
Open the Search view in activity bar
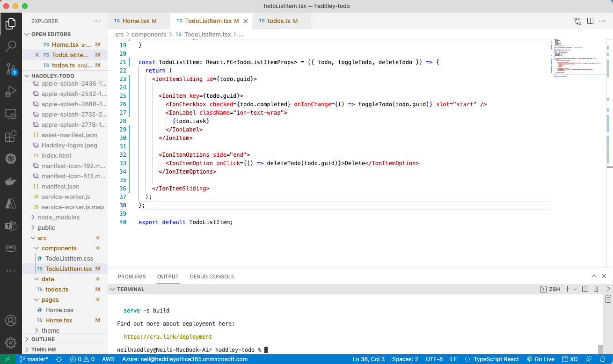11,46
